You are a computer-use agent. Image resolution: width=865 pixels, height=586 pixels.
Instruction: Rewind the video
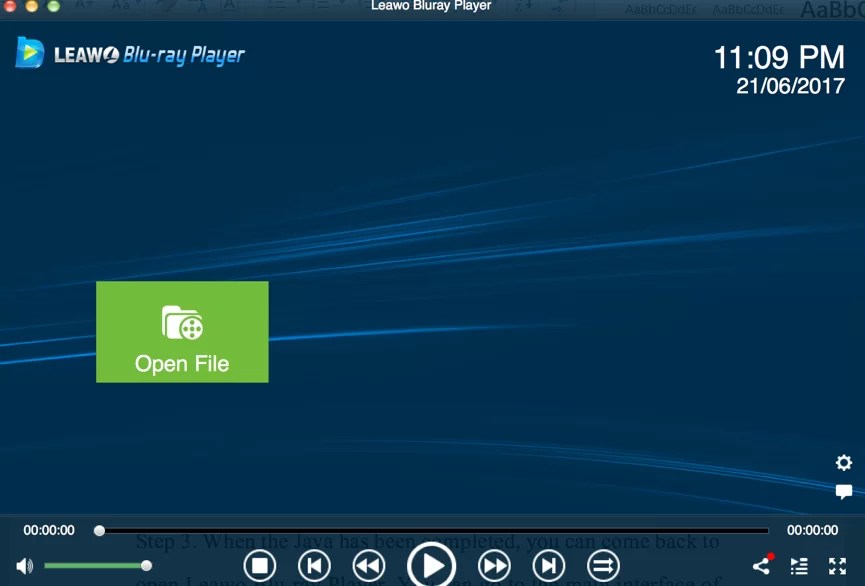(x=368, y=565)
